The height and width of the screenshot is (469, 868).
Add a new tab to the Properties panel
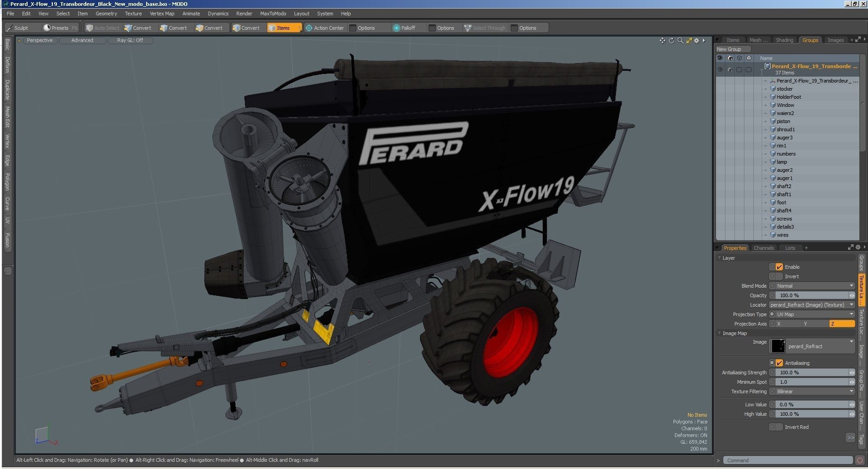(806, 248)
